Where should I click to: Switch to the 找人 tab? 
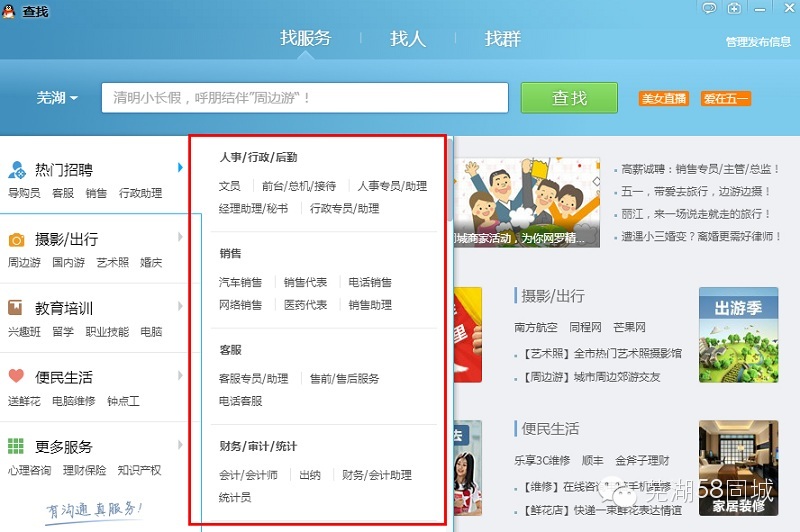pyautogui.click(x=407, y=39)
